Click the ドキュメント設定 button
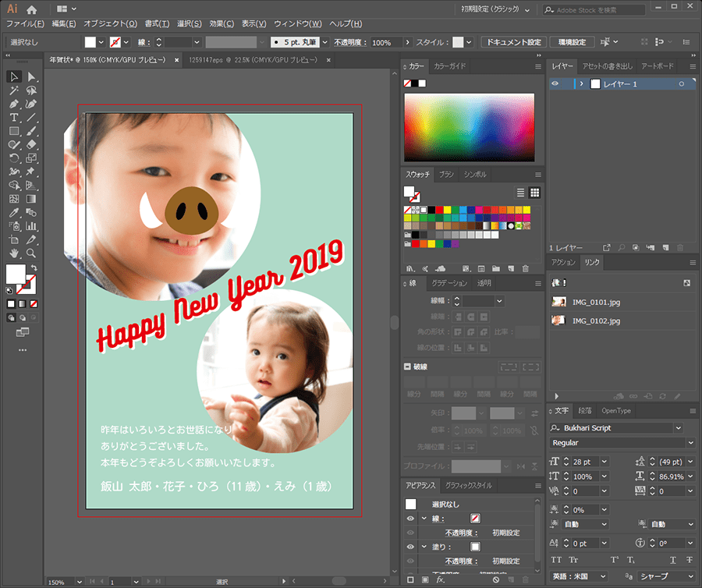The width and height of the screenshot is (702, 588). (512, 41)
